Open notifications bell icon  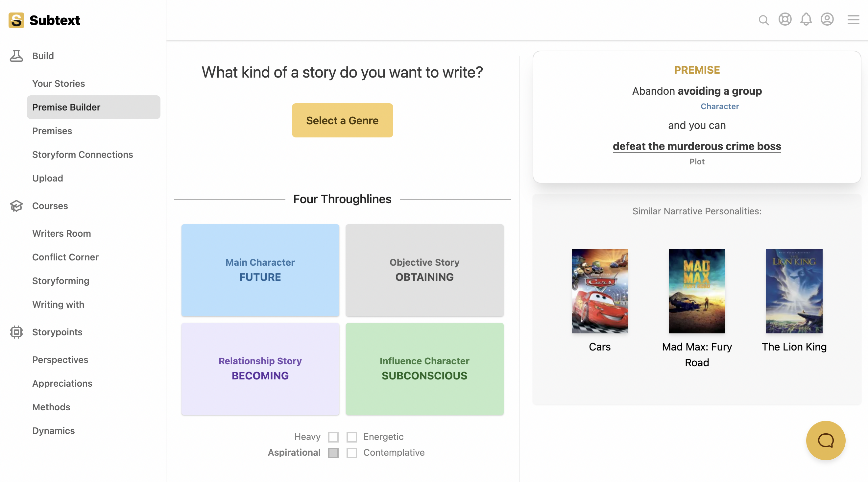(806, 19)
